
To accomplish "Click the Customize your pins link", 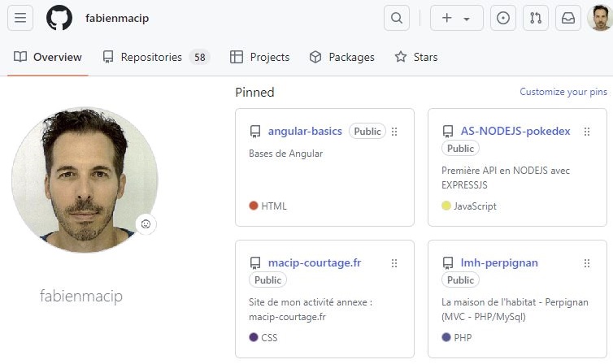I will 563,92.
